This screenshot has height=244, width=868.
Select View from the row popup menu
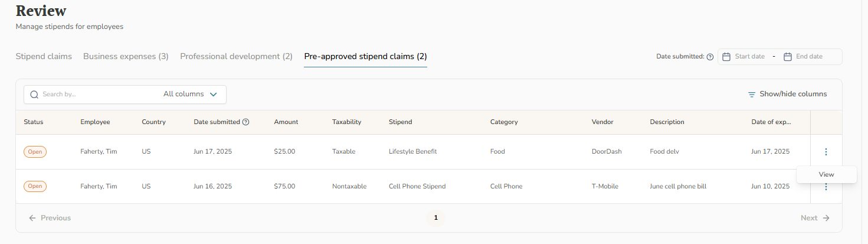pyautogui.click(x=826, y=174)
